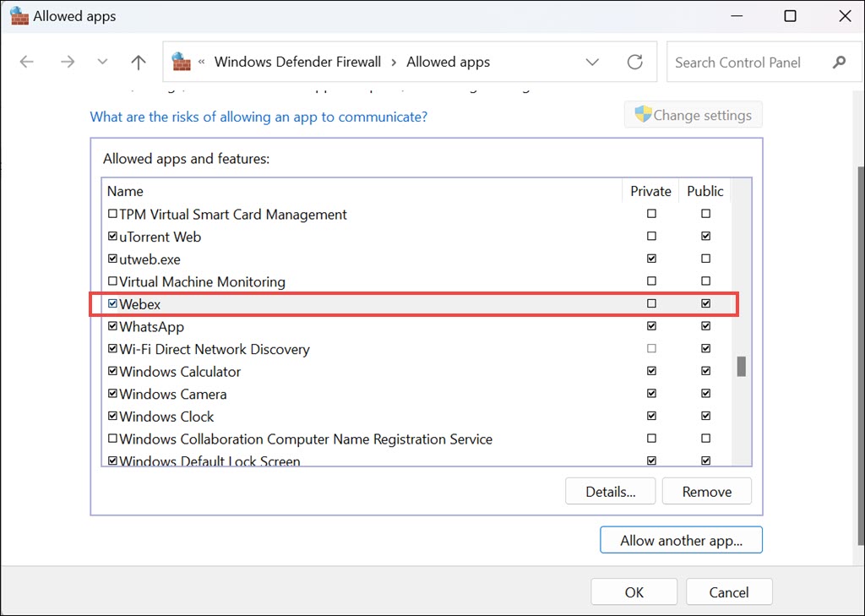Open risks of allowing an app link

click(258, 117)
